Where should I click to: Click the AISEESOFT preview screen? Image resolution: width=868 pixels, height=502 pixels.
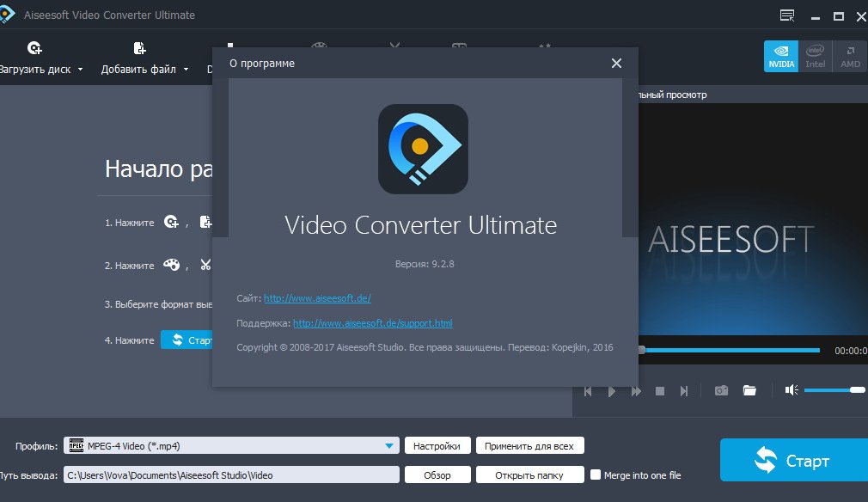[x=753, y=219]
